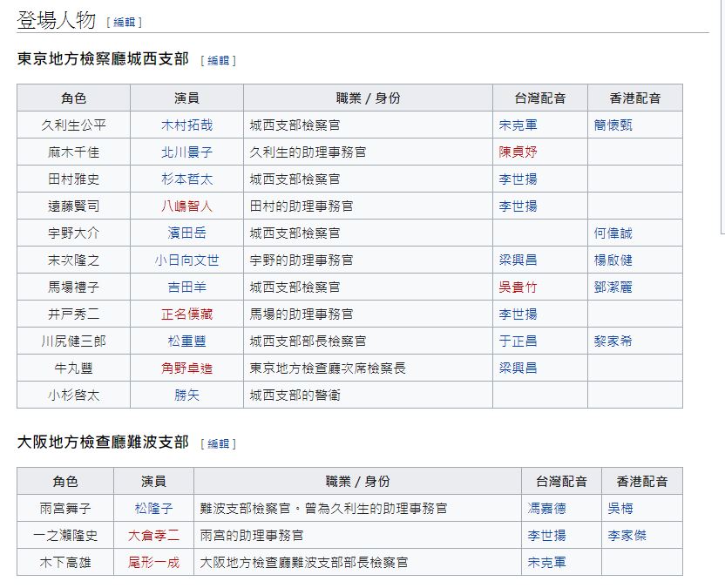This screenshot has height=588, width=725.
Task: Click 勝矢 in the 小杉啓太 row
Action: (x=186, y=395)
